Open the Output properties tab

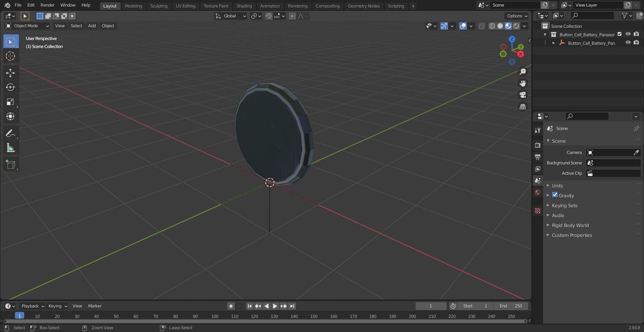[537, 157]
